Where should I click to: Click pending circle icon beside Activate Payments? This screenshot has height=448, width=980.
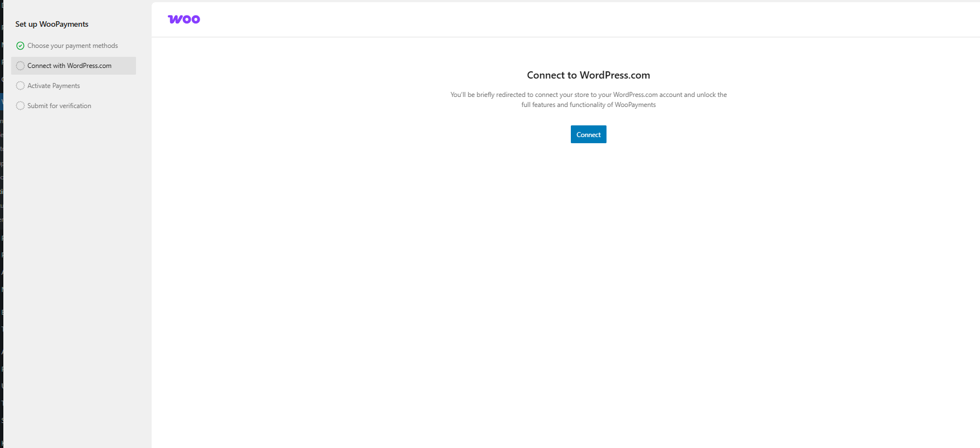click(20, 86)
